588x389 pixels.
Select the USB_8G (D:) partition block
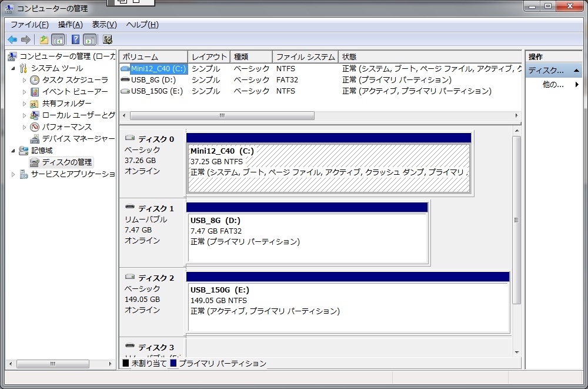click(307, 238)
